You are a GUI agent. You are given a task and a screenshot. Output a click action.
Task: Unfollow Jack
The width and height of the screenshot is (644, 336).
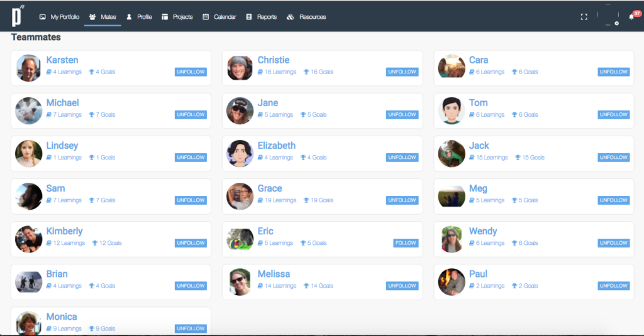point(614,157)
